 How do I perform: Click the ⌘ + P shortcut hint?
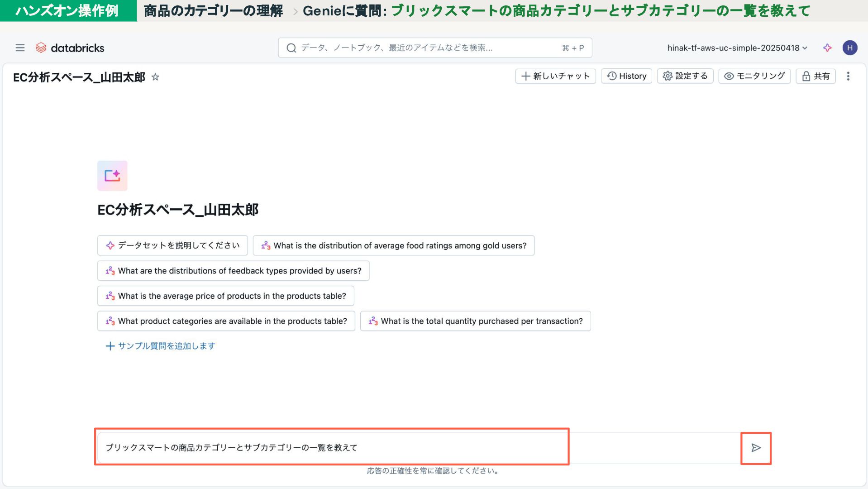click(x=573, y=48)
